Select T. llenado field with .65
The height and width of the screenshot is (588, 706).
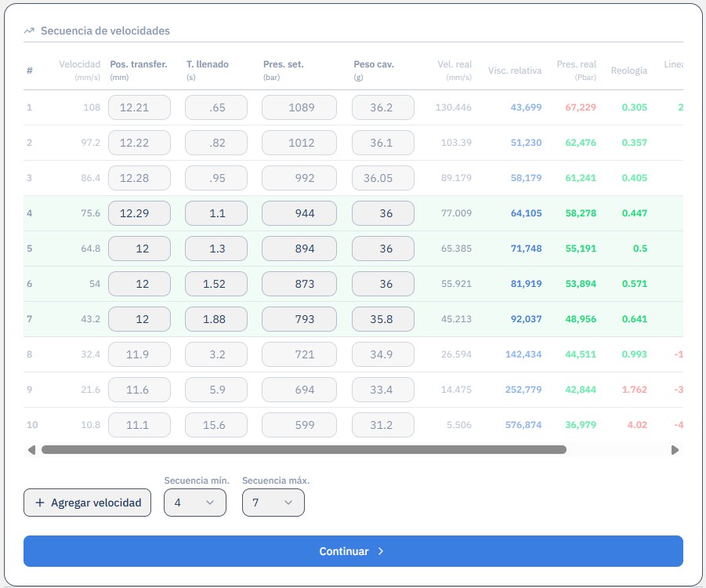coord(216,107)
